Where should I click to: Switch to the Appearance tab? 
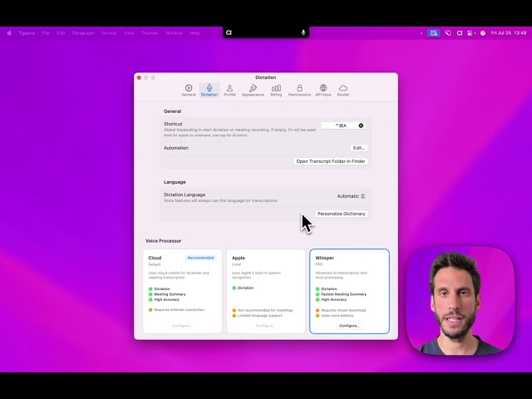(x=253, y=91)
